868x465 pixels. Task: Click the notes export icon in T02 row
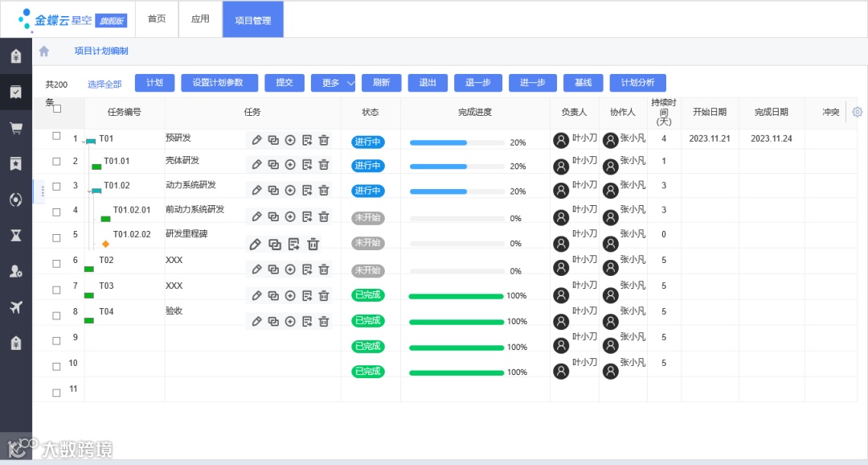[307, 270]
